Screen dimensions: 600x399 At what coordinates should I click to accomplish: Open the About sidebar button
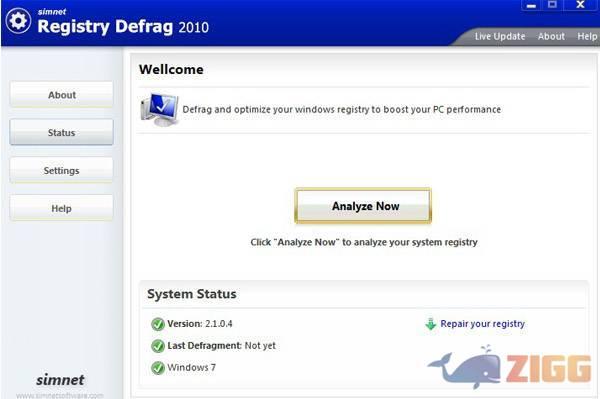62,94
